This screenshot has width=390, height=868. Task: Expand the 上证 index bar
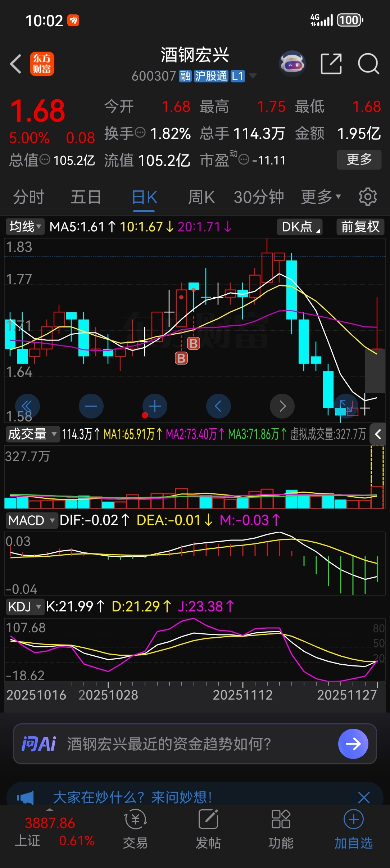[x=50, y=809]
